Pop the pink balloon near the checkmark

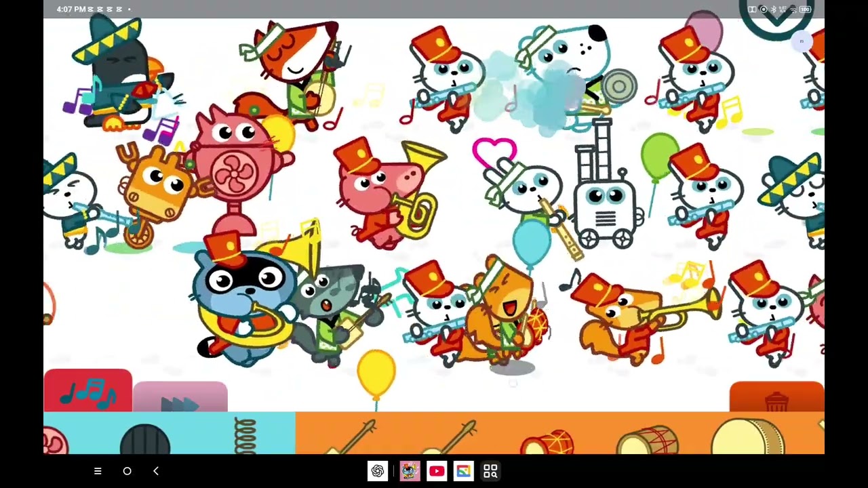click(x=704, y=30)
